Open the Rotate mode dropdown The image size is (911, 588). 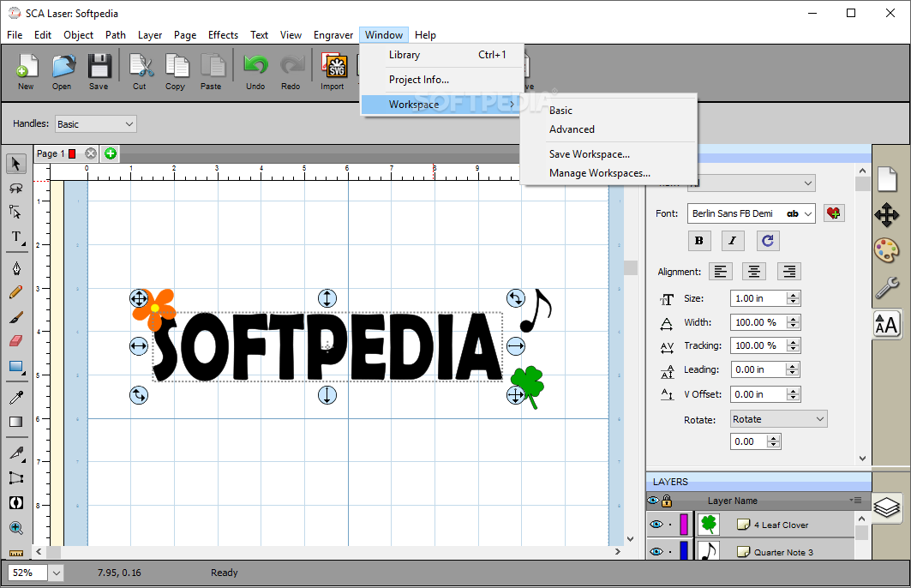(x=778, y=419)
